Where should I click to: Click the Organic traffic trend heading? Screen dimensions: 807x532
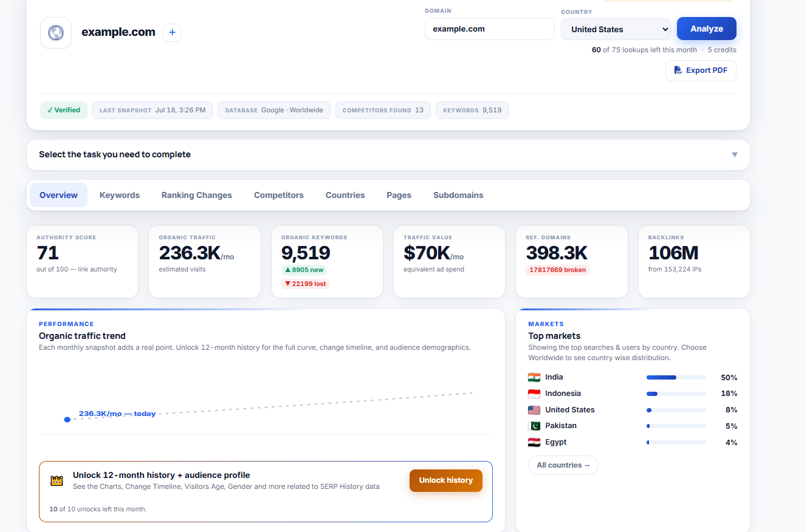coord(82,336)
